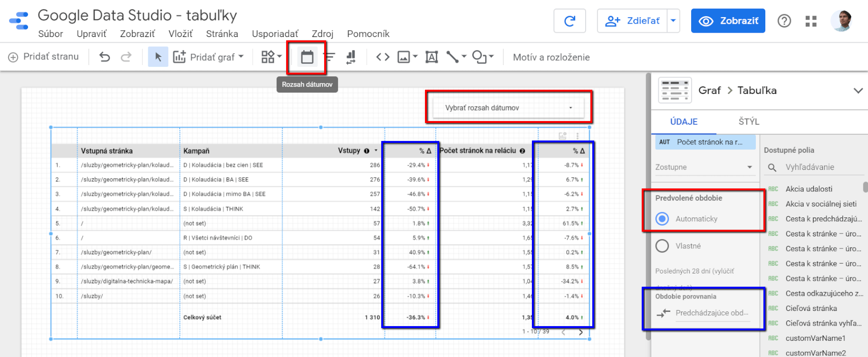Screen dimensions: 868x357
Task: Open the help question mark icon
Action: [x=784, y=21]
